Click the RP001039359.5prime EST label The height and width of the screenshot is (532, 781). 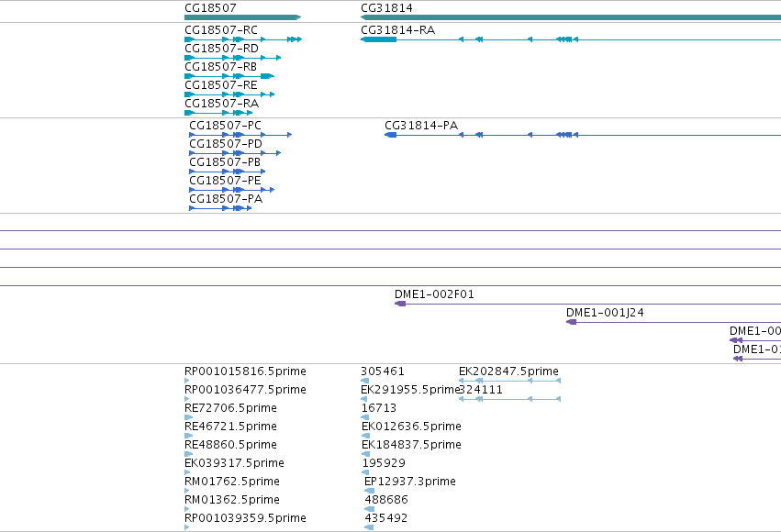pos(246,518)
